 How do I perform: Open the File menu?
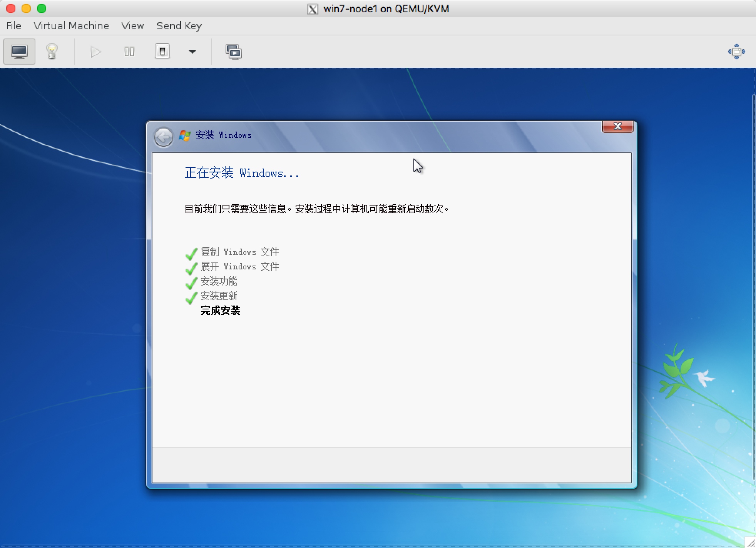(x=13, y=26)
